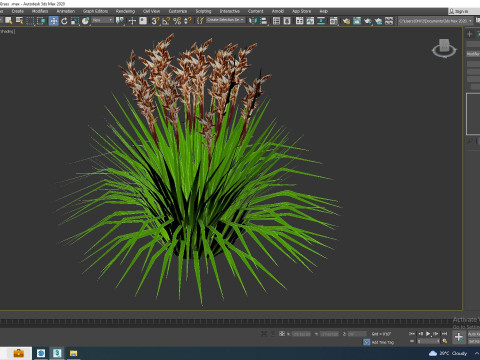Open the App Store menu
Viewport: 480px width, 360px height.
click(x=301, y=11)
